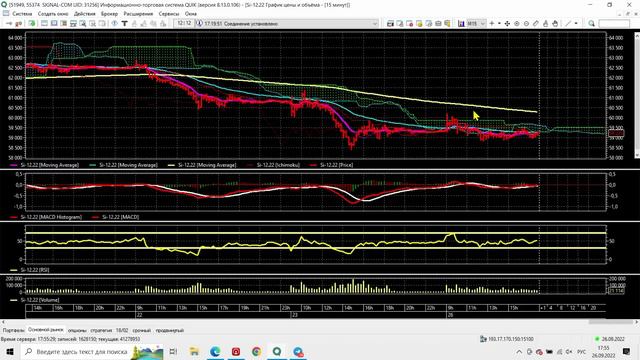Click the table-with-magnifier icon in left toolbar

[x=83, y=24]
